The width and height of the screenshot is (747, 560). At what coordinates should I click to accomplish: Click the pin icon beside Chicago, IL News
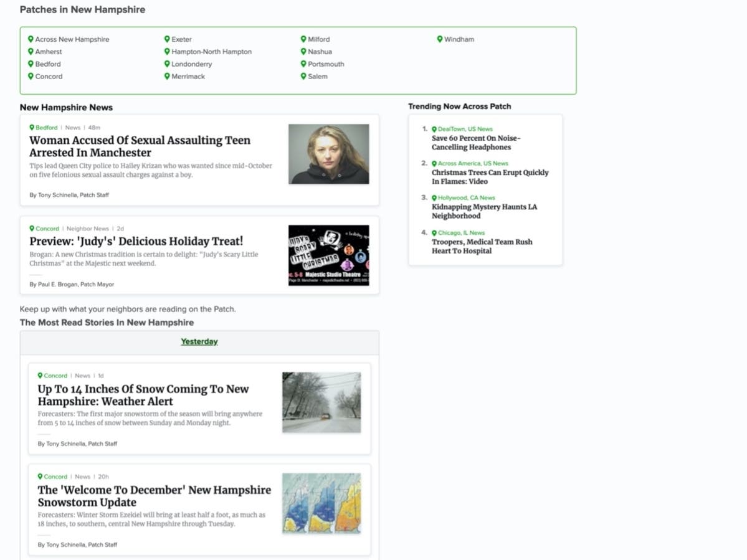(433, 232)
